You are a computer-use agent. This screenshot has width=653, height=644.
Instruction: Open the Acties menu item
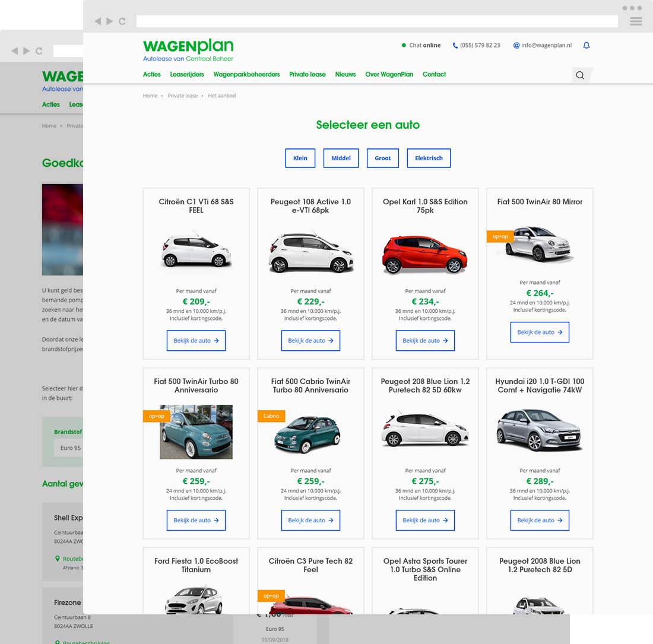pos(151,74)
